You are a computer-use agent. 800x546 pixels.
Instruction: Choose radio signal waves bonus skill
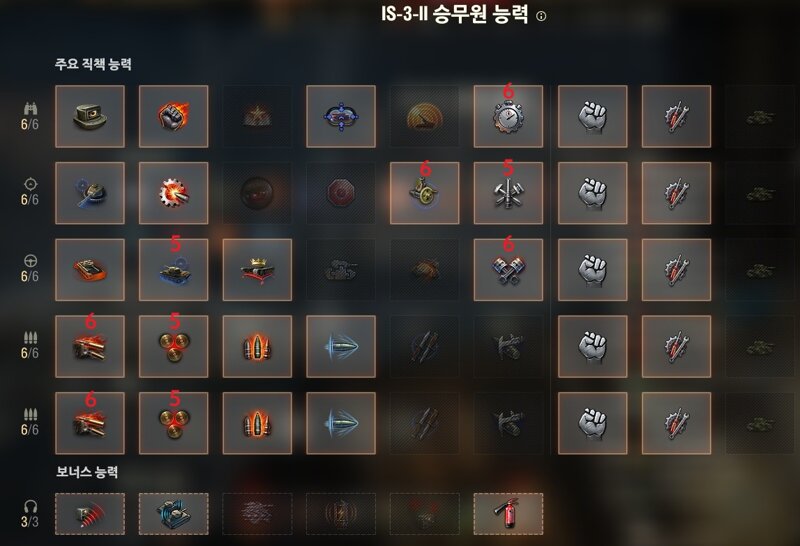click(x=90, y=514)
